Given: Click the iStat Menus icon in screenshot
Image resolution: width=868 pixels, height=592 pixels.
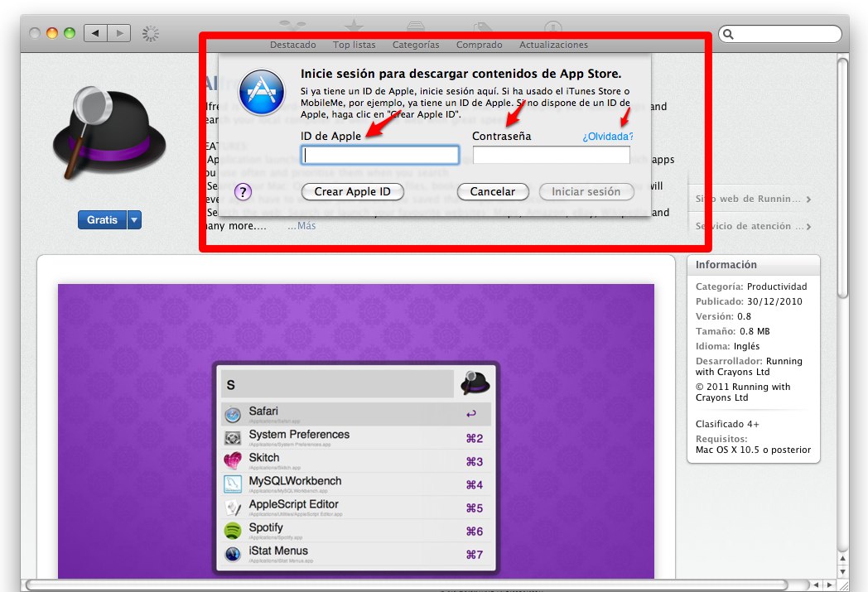Looking at the screenshot, I should (233, 554).
